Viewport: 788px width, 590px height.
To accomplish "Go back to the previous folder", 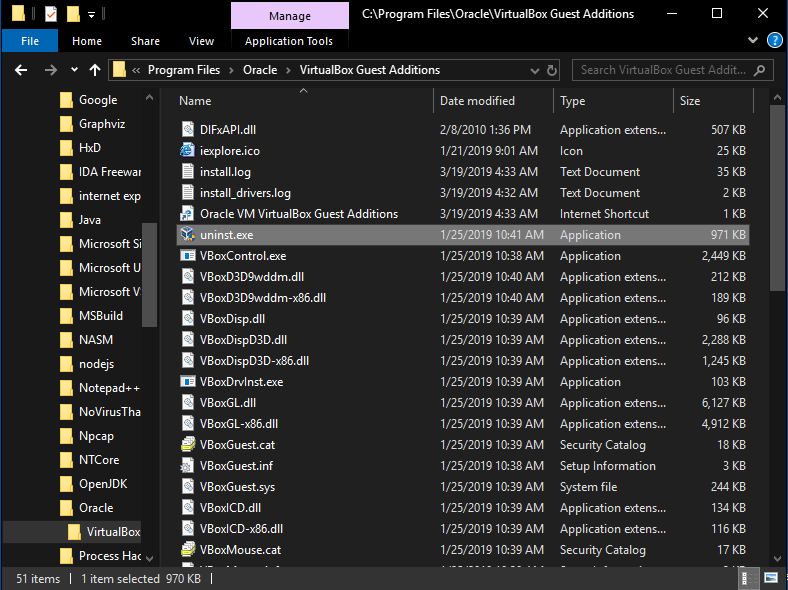I will (x=21, y=70).
